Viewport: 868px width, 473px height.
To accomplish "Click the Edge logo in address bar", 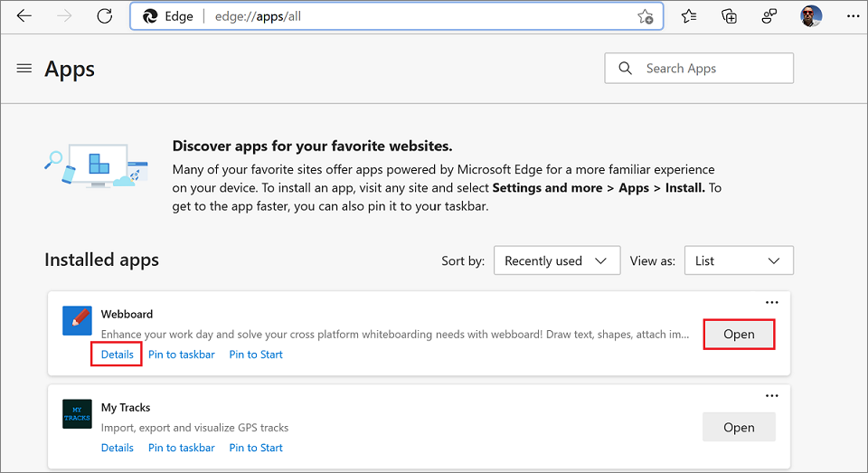I will 150,16.
